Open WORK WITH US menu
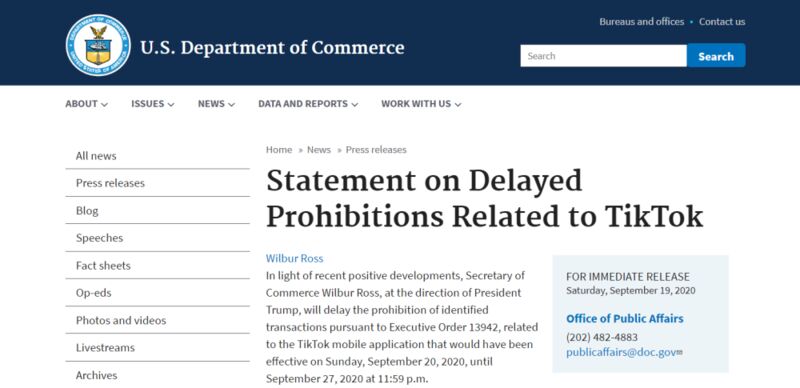This screenshot has width=800, height=388. 421,104
